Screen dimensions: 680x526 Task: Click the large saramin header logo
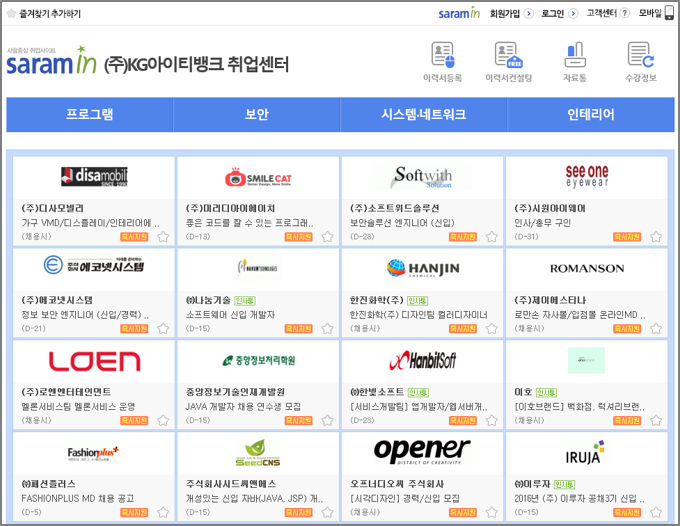(51, 61)
